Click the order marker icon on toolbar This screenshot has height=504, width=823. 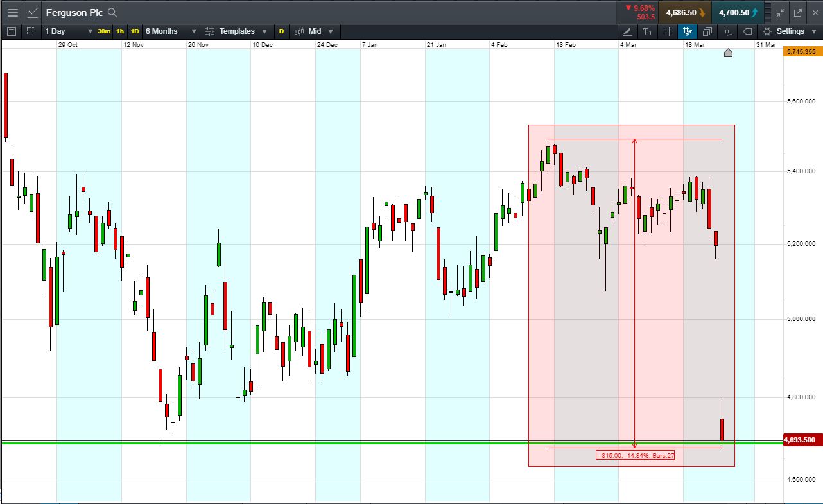pyautogui.click(x=727, y=31)
